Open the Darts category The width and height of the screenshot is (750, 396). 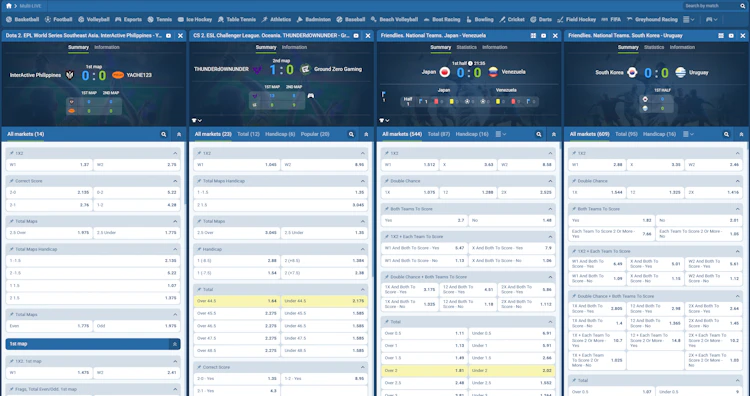540,20
